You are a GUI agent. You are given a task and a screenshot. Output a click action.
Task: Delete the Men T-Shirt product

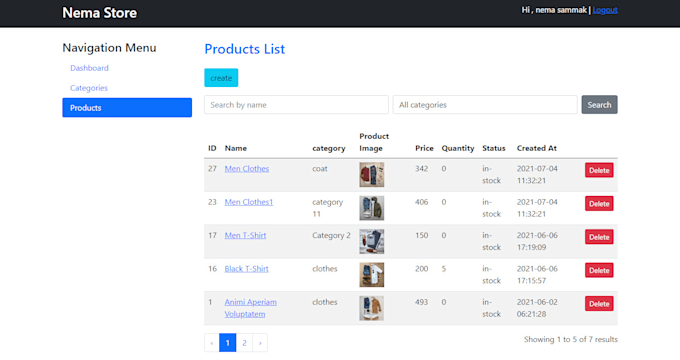[599, 237]
